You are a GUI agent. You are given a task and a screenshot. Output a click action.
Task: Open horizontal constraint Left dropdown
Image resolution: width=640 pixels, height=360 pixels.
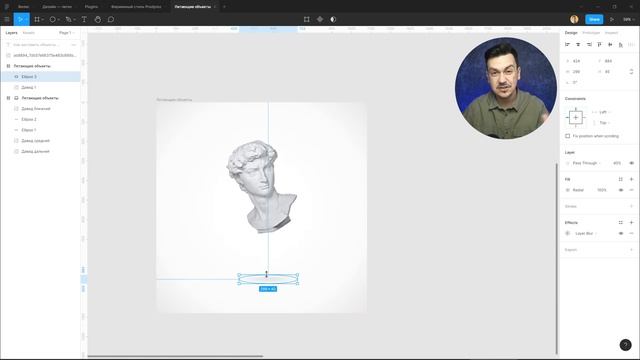coord(604,112)
